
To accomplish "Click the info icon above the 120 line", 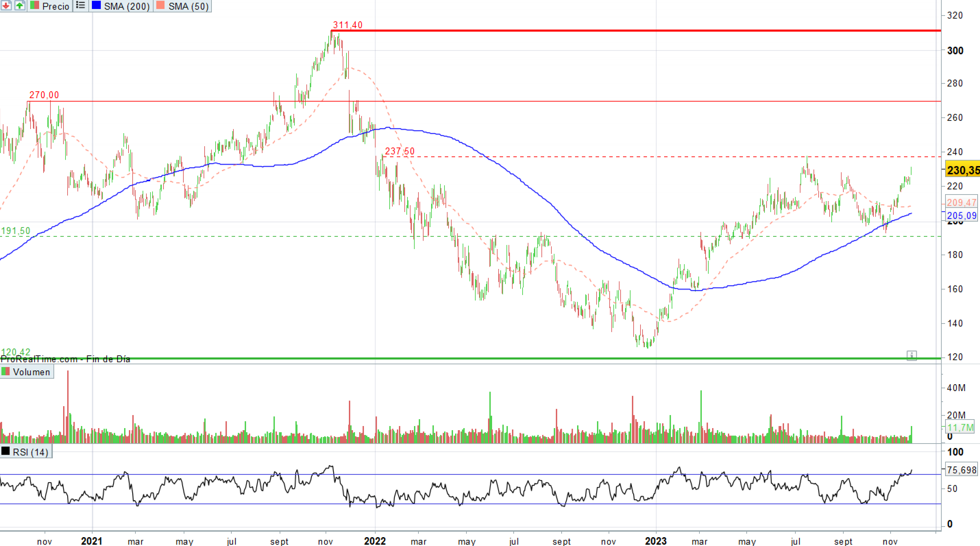I will (911, 355).
